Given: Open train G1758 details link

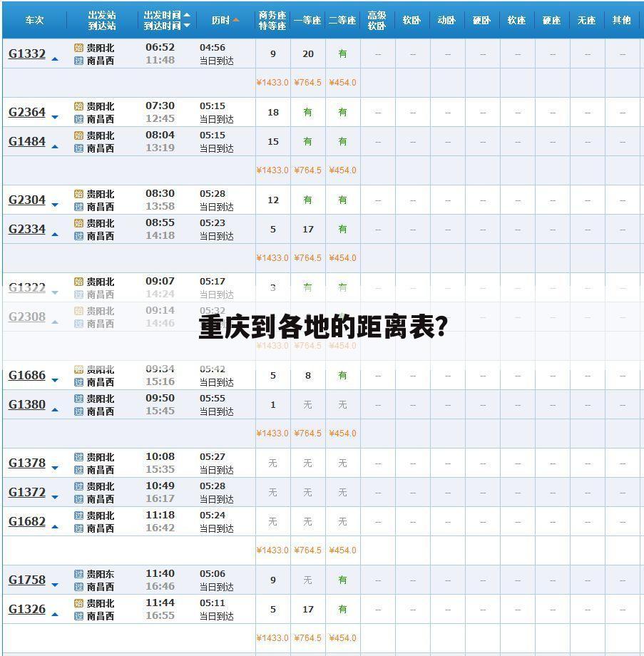Looking at the screenshot, I should 27,580.
